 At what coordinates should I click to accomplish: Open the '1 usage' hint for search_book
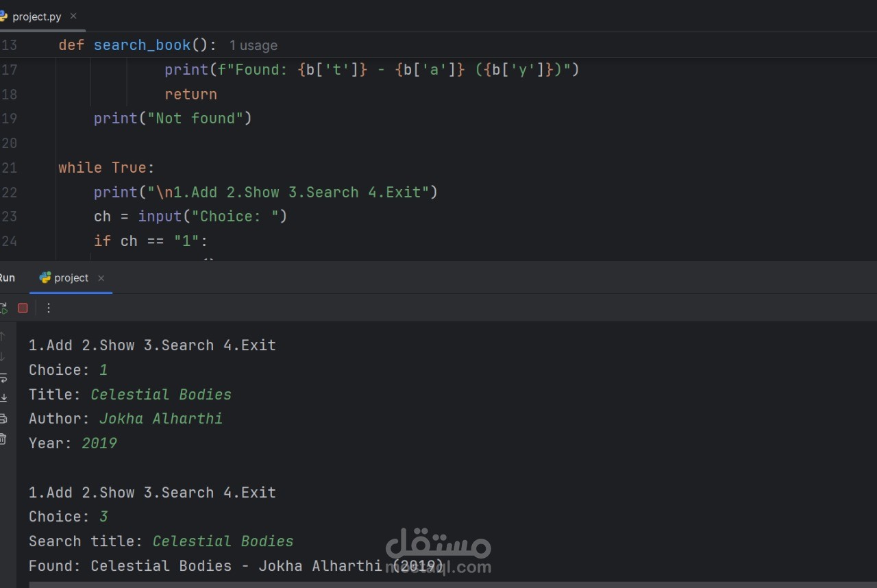click(x=254, y=46)
